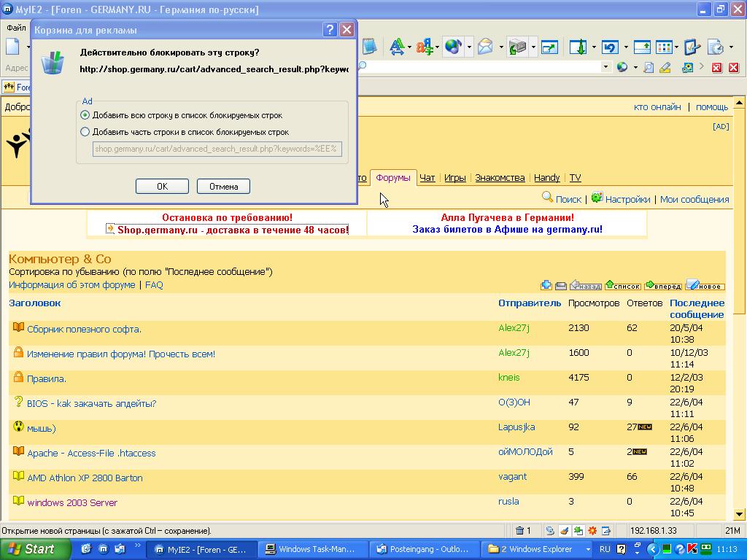
Task: Open thread 'AMD Athlon XP 2800 Barton'
Action: point(85,478)
